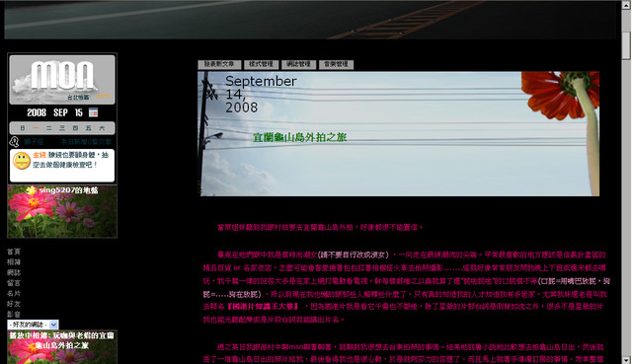Open the calendar icon beside date
Screen dimensions: 632x364
click(93, 112)
